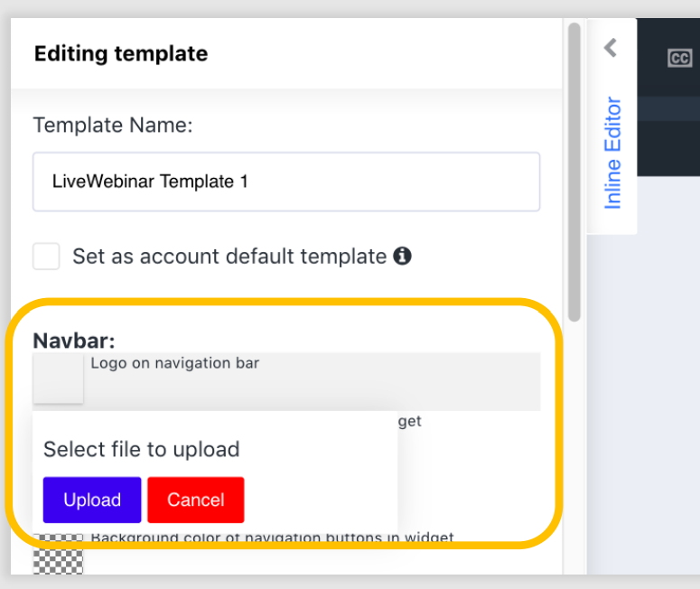
Task: Open the Inline Editor tab
Action: (613, 153)
